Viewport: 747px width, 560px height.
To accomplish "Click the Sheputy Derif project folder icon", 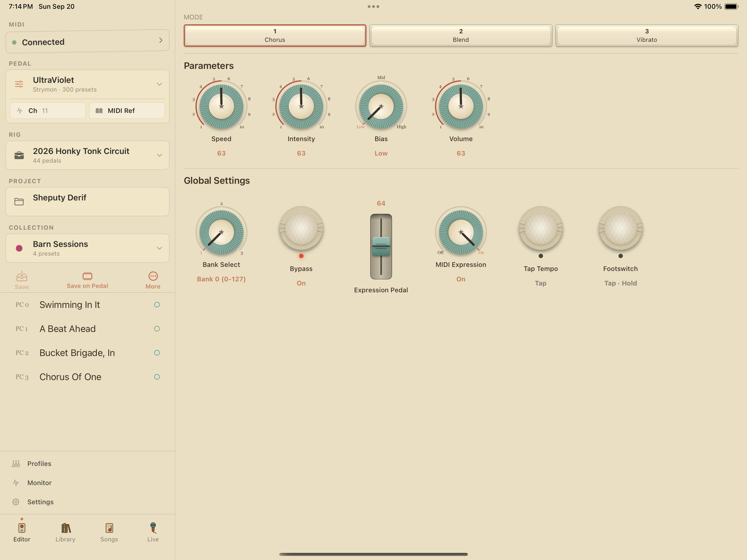I will [x=19, y=202].
